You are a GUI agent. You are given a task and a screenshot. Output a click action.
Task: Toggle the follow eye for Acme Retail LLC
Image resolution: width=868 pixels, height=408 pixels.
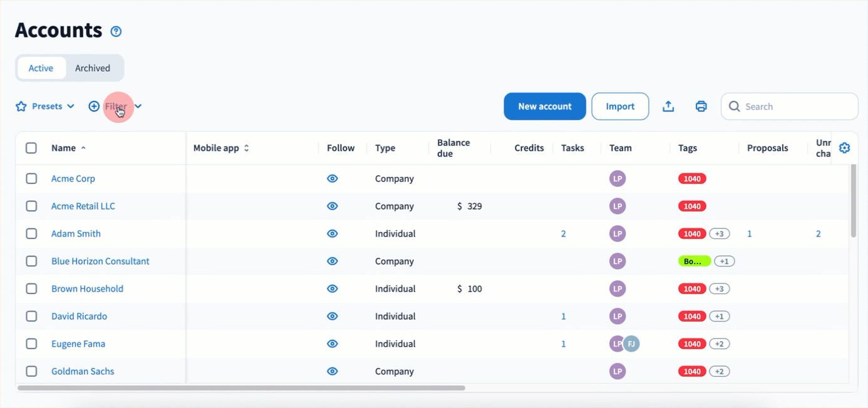(x=333, y=206)
